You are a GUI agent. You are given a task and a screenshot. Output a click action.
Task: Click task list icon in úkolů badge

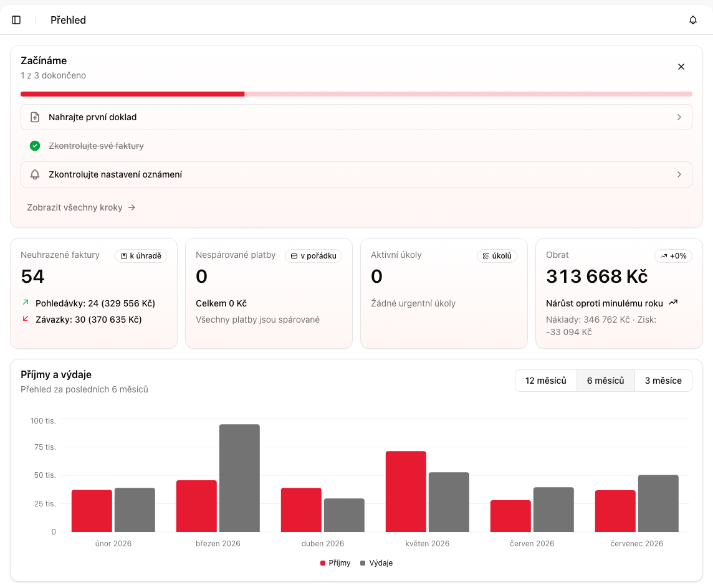tap(486, 256)
